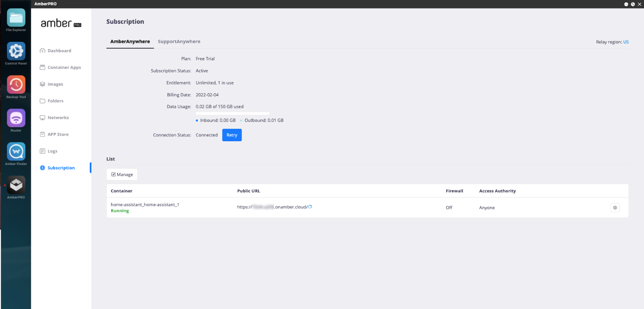Minimize the AmberPRO window
Screen dimensions: 644x309
coord(626,4)
